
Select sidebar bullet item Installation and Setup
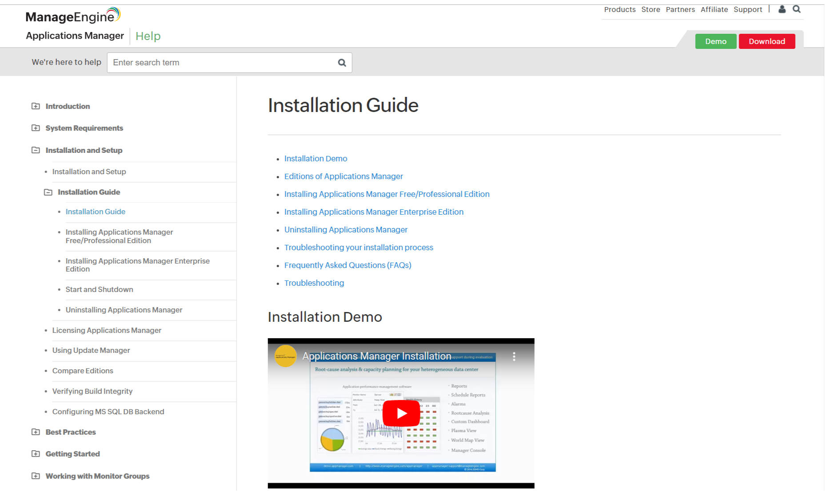tap(89, 172)
